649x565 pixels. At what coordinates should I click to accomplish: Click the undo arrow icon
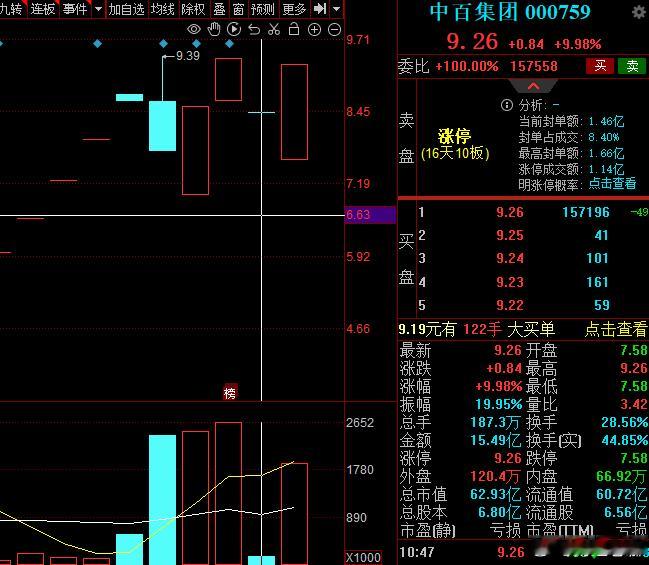tap(254, 29)
